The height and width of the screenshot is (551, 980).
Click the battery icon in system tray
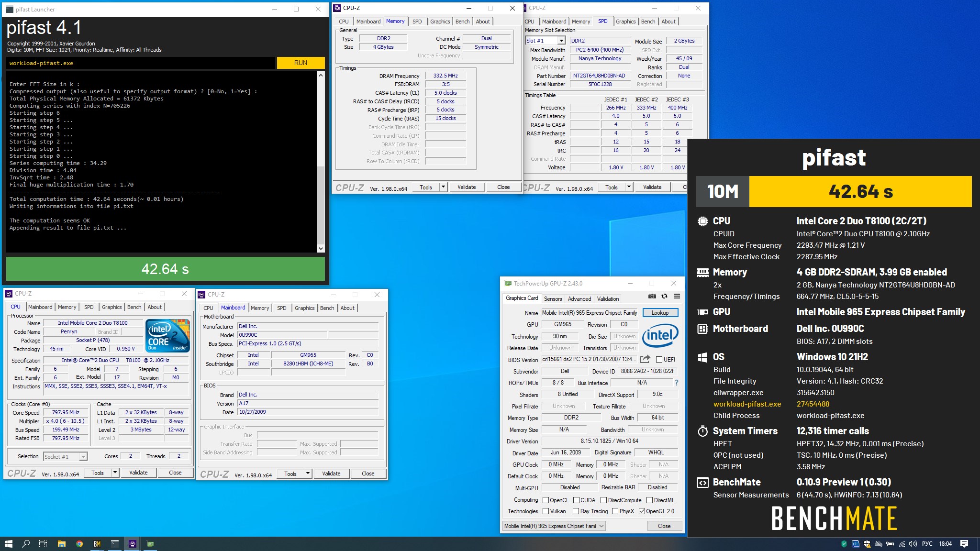[890, 544]
